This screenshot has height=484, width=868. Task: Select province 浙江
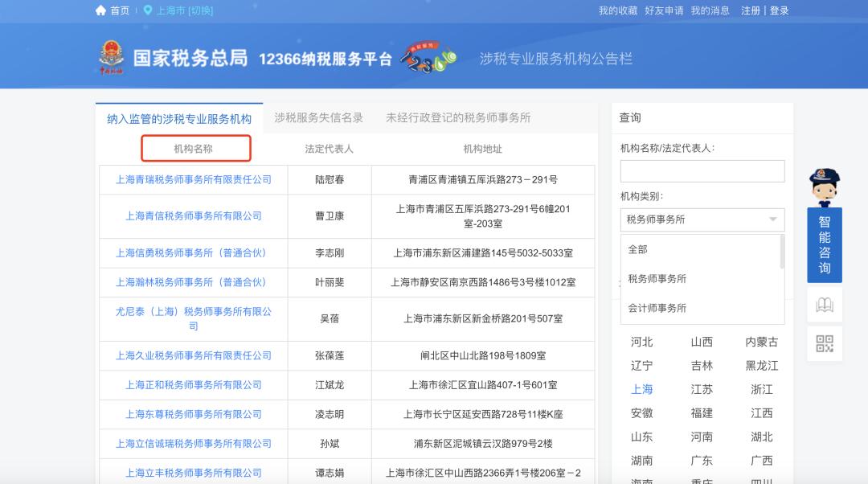[762, 389]
